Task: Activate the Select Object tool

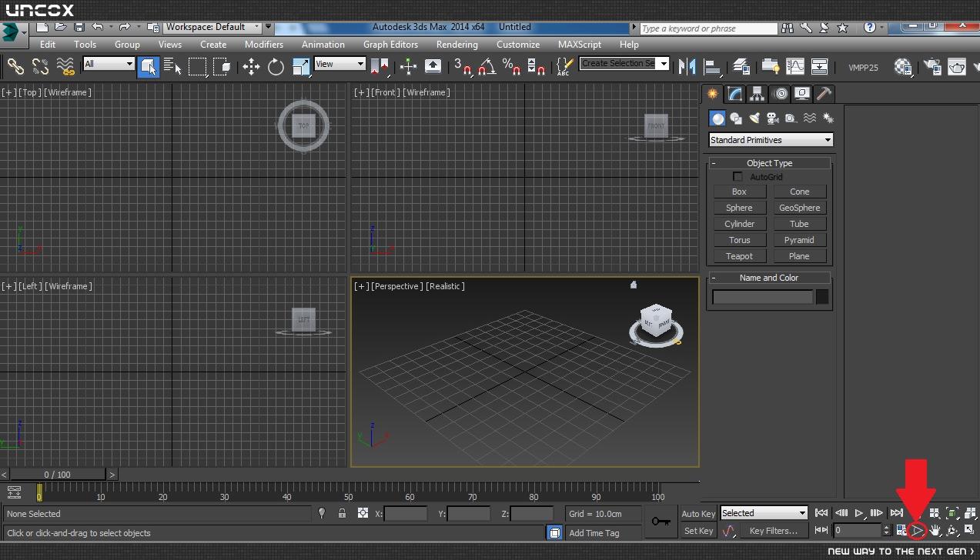Action: [148, 67]
